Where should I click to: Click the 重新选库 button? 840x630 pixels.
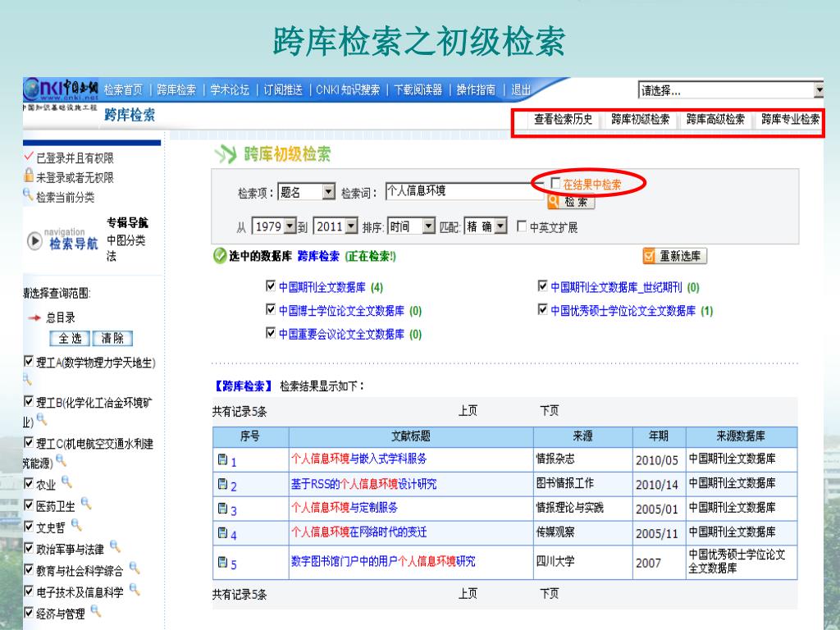674,256
